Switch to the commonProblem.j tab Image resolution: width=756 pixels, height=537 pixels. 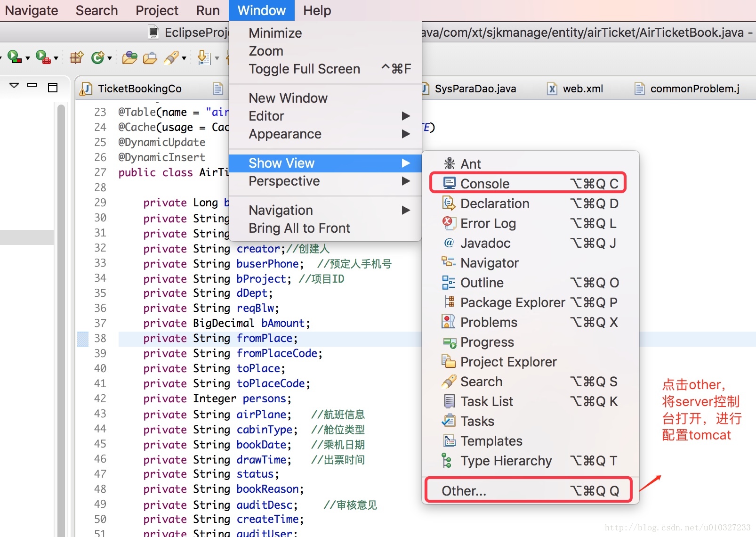coord(688,89)
